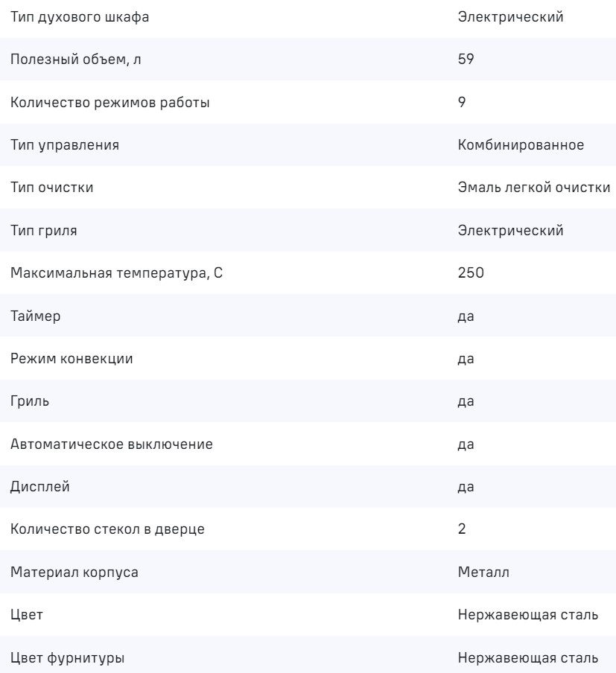Select the 'Тип управления' label
Image resolution: width=616 pixels, height=673 pixels.
pyautogui.click(x=65, y=146)
